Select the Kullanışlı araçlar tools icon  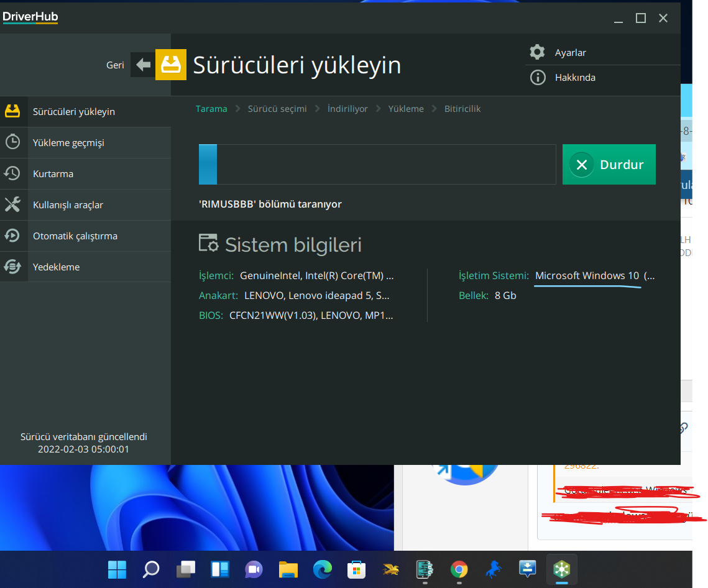pos(12,204)
